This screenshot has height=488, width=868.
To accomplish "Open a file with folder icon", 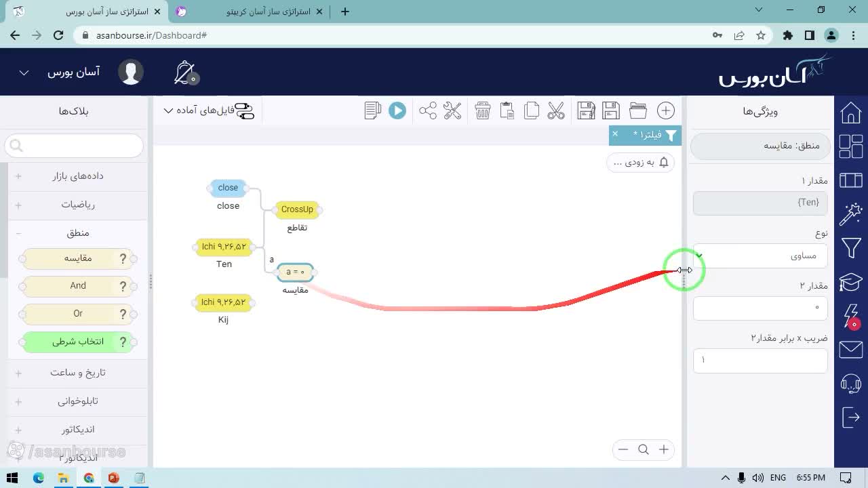I will [x=638, y=110].
